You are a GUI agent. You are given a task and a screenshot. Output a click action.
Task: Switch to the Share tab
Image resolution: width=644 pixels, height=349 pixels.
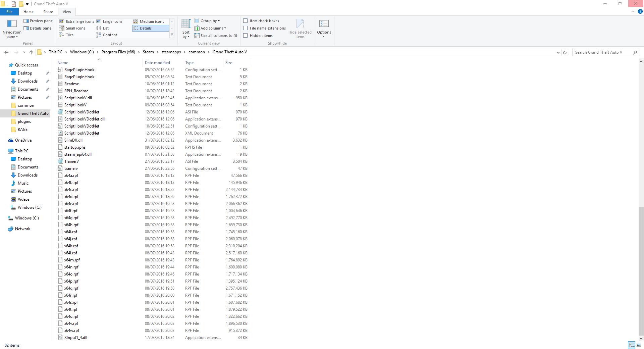tap(48, 12)
